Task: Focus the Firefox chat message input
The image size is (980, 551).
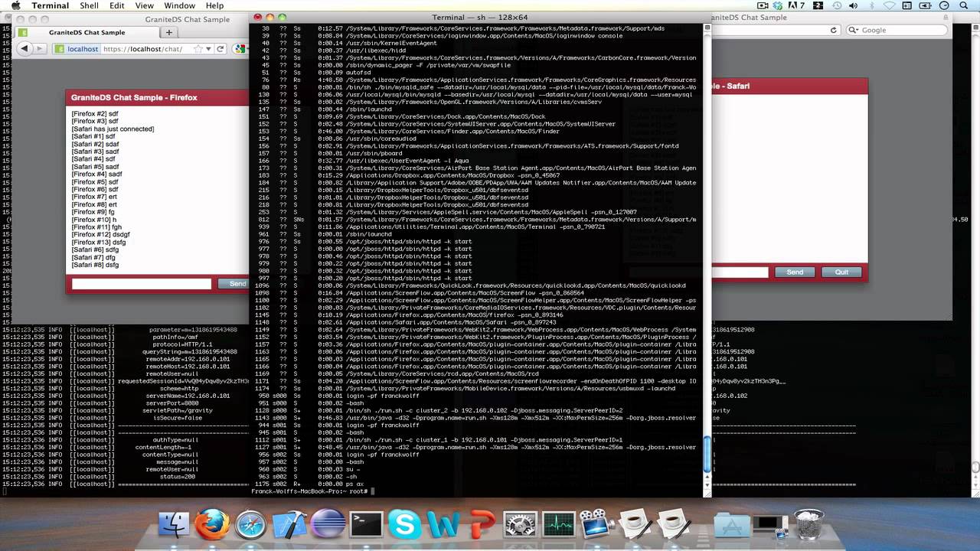Action: pyautogui.click(x=142, y=284)
